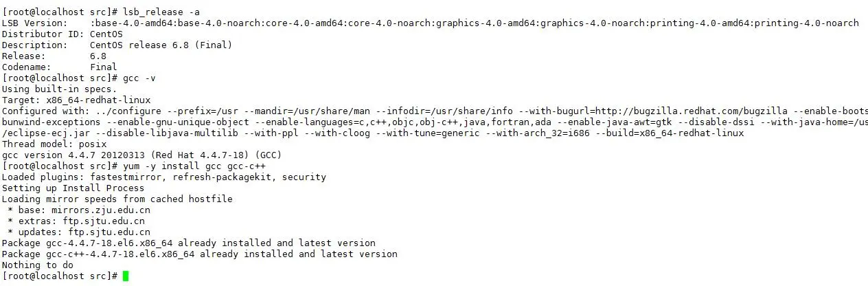Image resolution: width=868 pixels, height=286 pixels.
Task: Click the green terminal cursor block
Action: pos(125,276)
